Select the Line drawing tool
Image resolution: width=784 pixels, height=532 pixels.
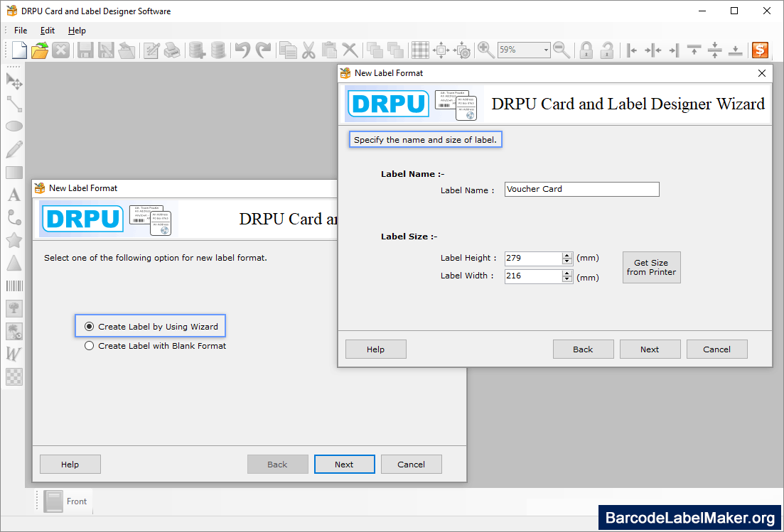(x=14, y=104)
